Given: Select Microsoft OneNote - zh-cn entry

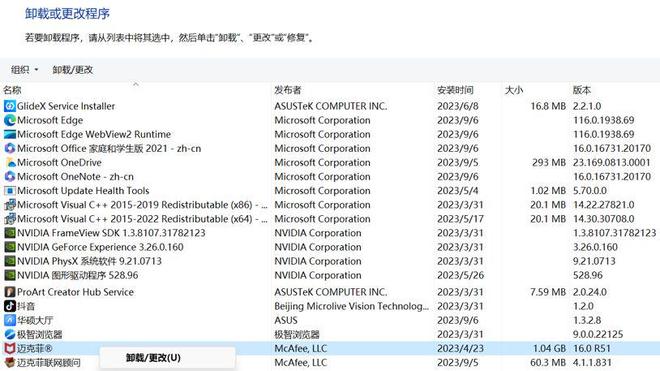Looking at the screenshot, I should point(75,177).
